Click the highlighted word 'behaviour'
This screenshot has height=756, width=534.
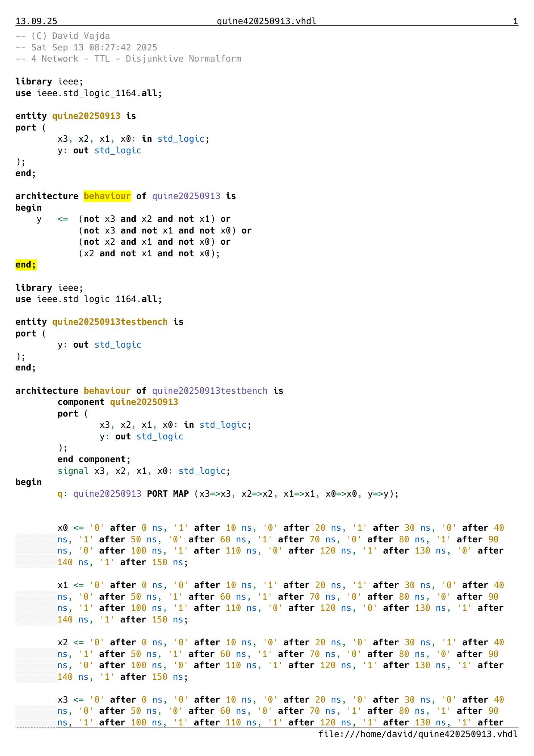coord(107,196)
